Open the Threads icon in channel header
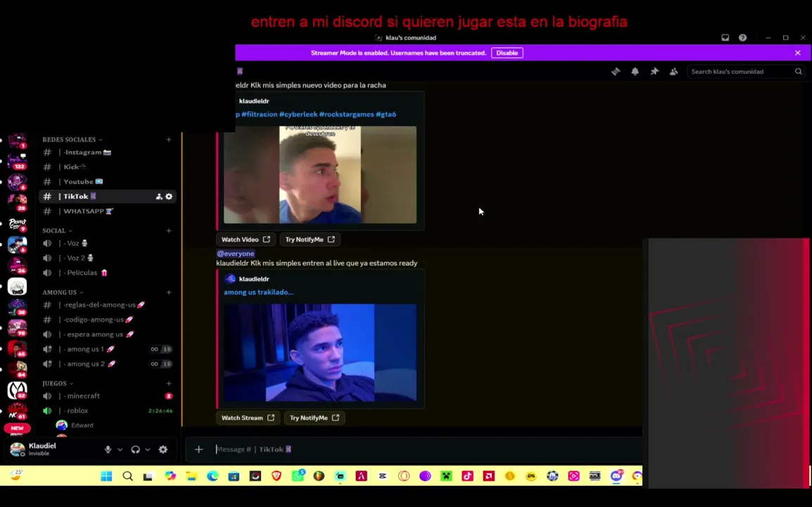The image size is (812, 507). click(616, 72)
